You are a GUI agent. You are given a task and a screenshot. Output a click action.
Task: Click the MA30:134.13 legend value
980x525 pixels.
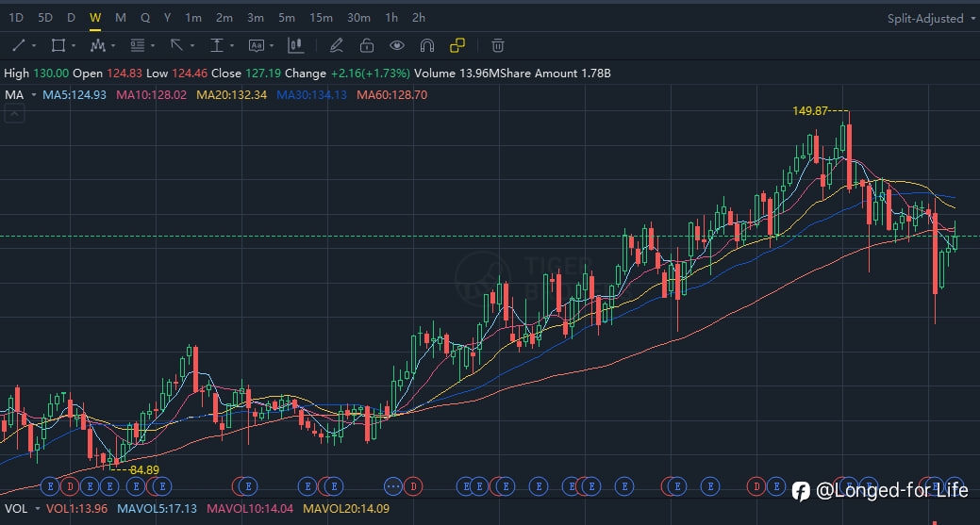311,95
